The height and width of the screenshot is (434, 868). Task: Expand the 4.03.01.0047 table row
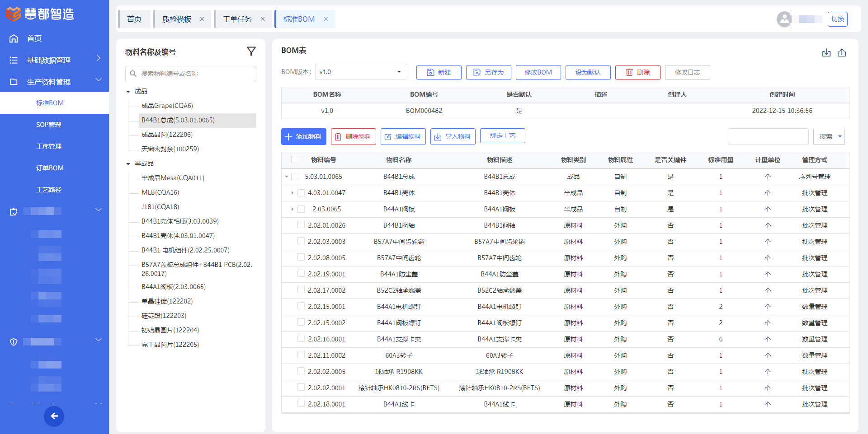(292, 193)
